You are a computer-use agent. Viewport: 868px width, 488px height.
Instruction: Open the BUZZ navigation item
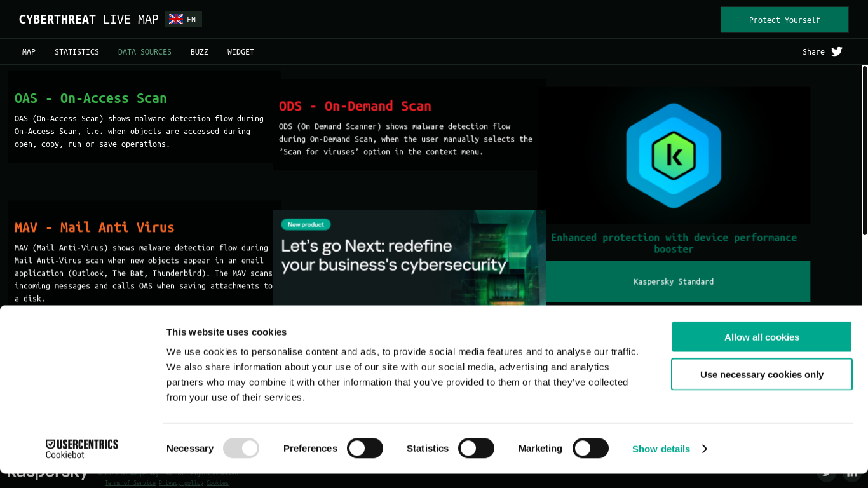coord(200,52)
